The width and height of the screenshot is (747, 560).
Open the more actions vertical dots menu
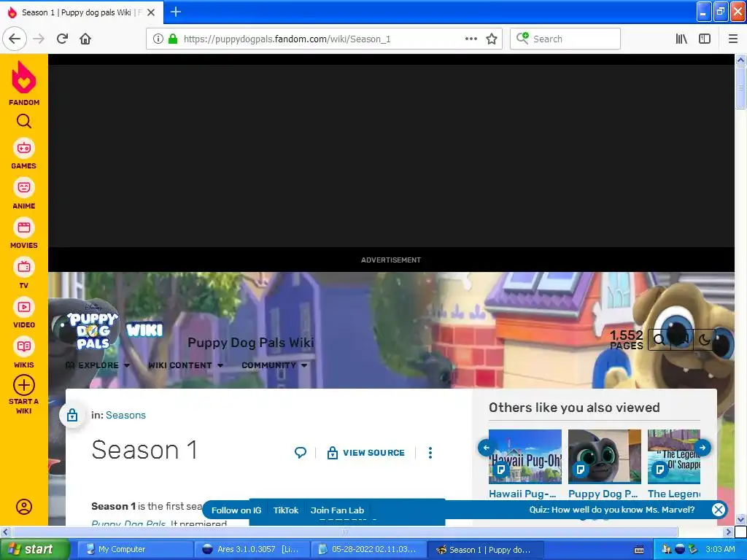tap(430, 452)
